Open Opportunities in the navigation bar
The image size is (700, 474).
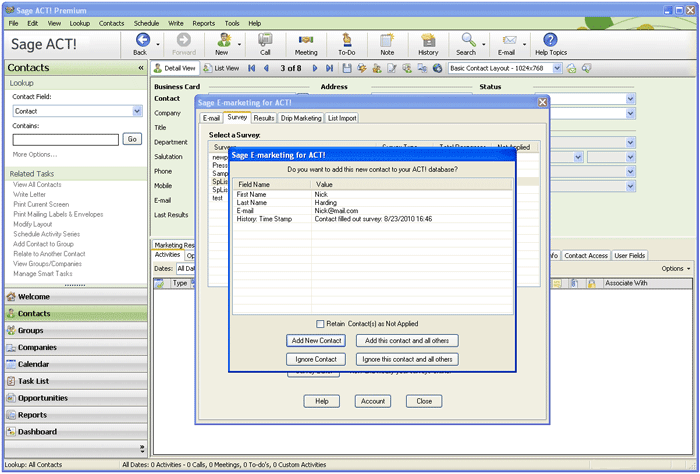[76, 398]
